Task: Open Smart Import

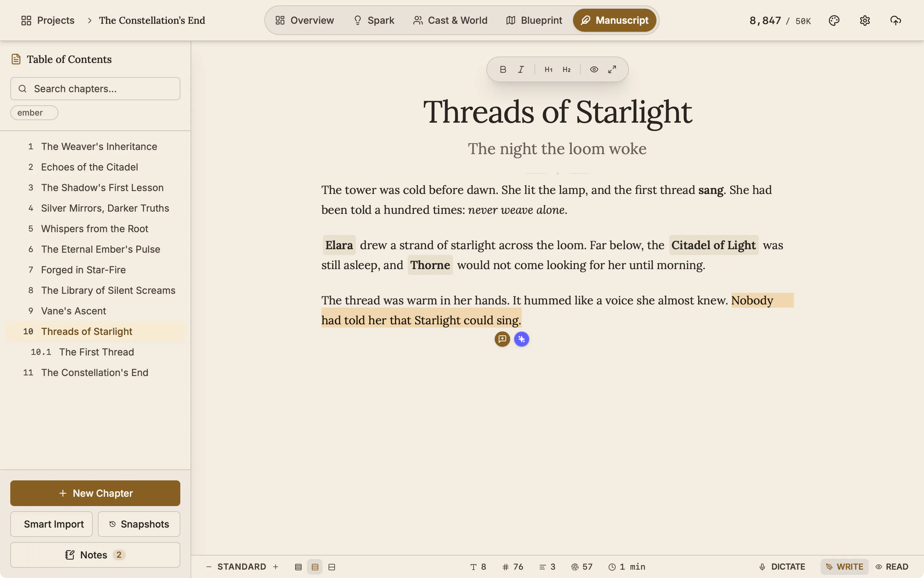Action: (52, 524)
